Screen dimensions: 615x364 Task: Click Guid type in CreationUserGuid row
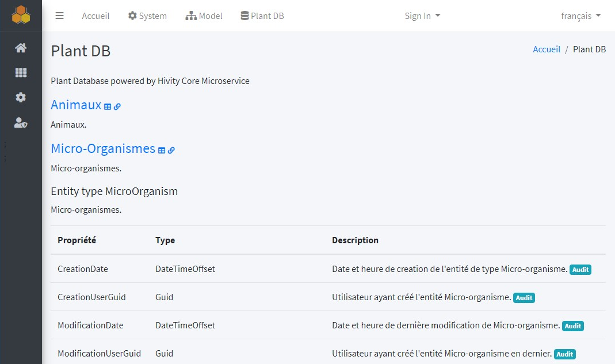click(x=164, y=297)
